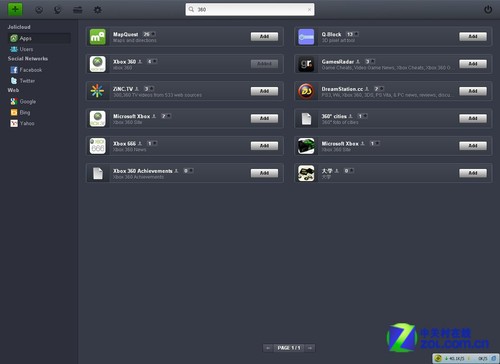Click the search box containing 360
Image resolution: width=500 pixels, height=364 pixels.
point(250,10)
